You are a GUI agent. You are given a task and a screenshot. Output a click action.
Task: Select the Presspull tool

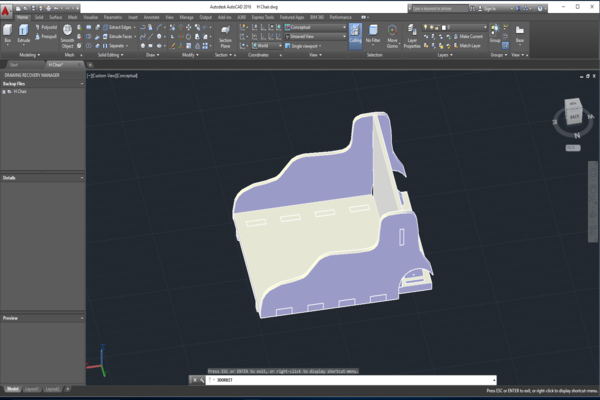point(46,37)
